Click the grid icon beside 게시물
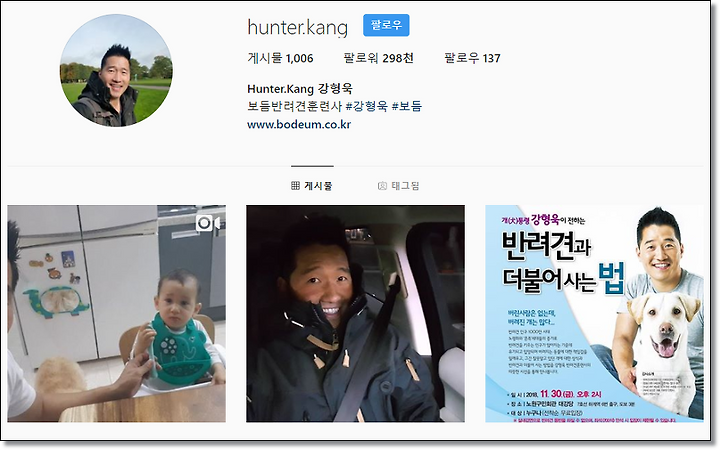This screenshot has height=450, width=720. coord(295,186)
